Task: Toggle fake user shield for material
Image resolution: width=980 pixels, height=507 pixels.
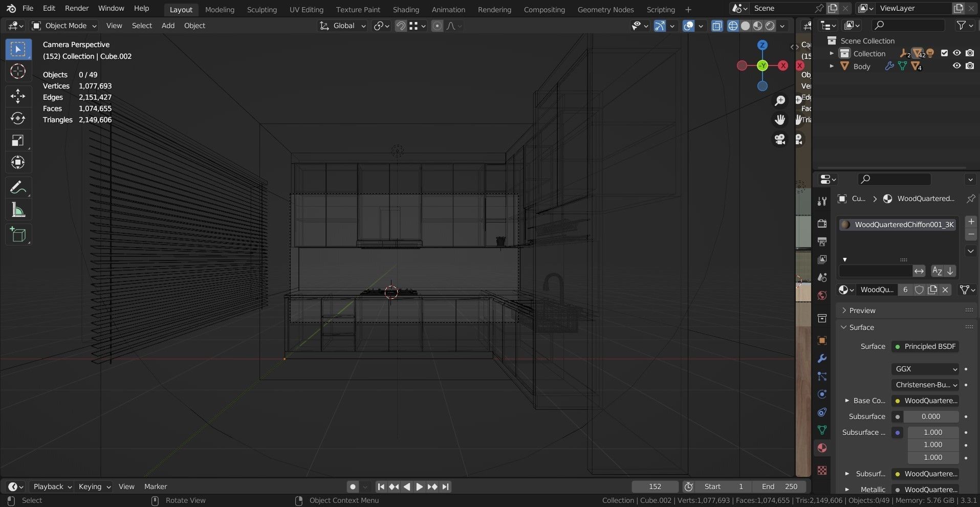Action: (x=919, y=290)
